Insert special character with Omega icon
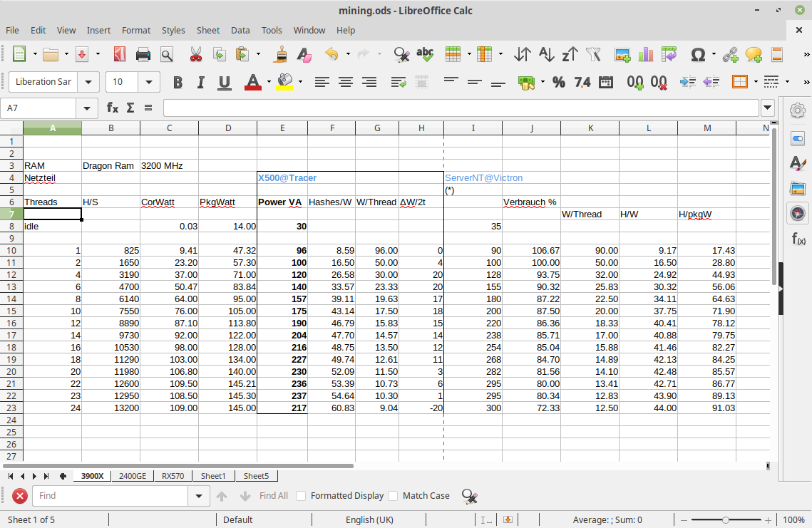 click(x=698, y=54)
